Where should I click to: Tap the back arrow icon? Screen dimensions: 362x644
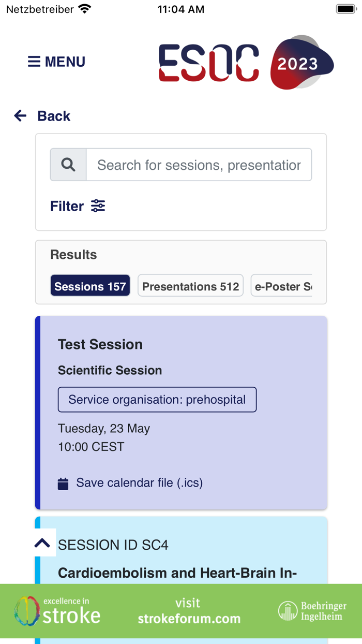click(x=20, y=116)
